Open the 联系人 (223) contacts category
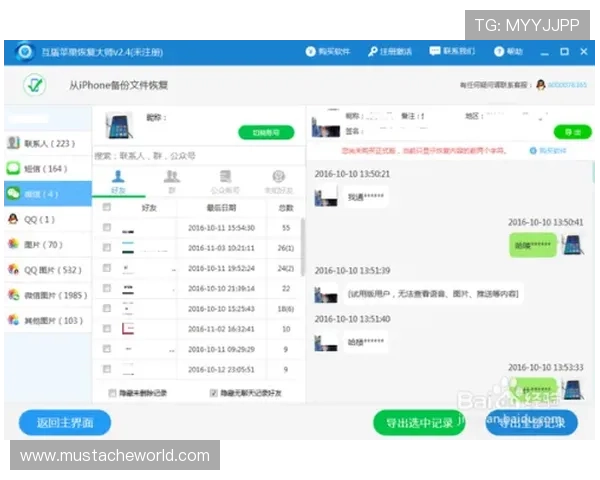 pyautogui.click(x=48, y=143)
